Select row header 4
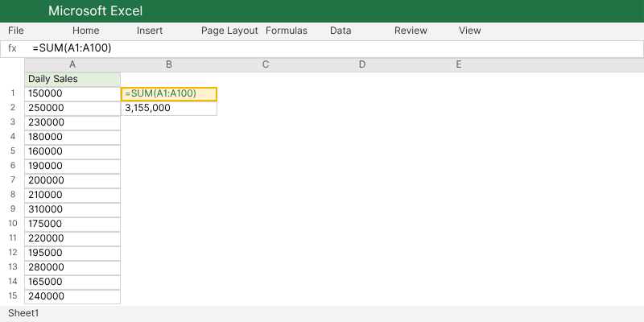644x322 pixels. (x=13, y=136)
